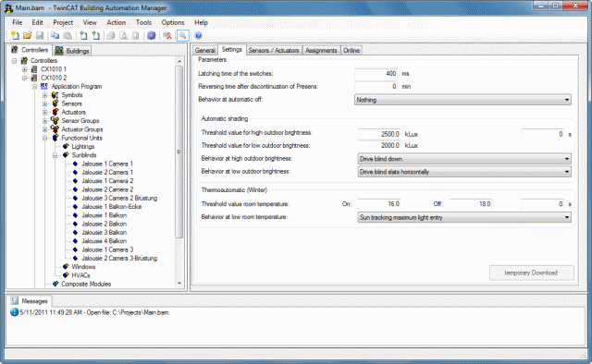Select the Lightings tree item
Screen dimensions: 592x364
pyautogui.click(x=82, y=146)
